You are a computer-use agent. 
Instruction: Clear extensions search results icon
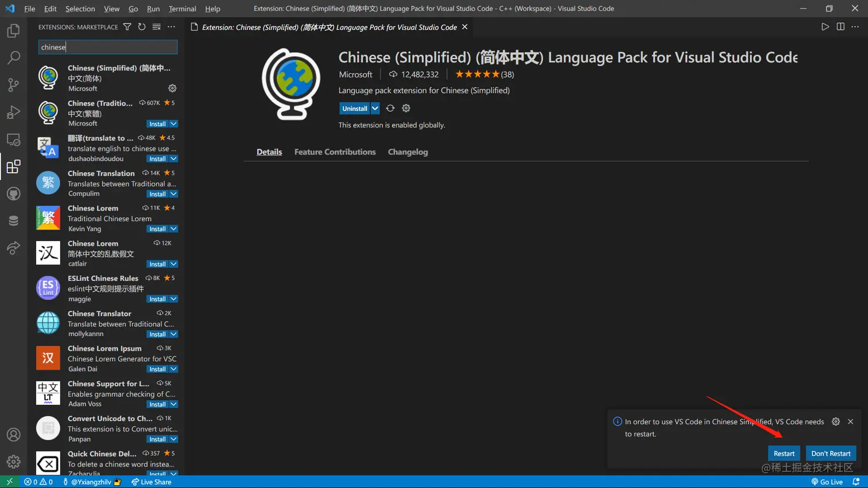point(156,27)
